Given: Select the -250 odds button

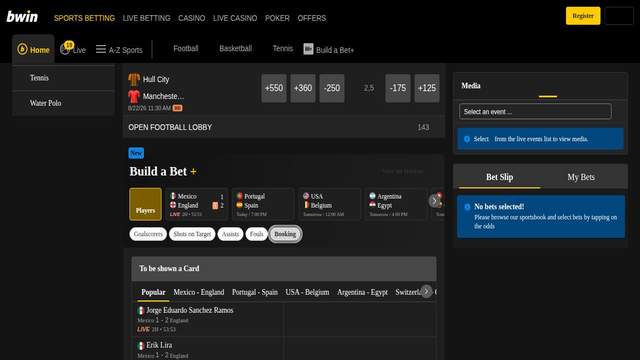Looking at the screenshot, I should (x=332, y=88).
